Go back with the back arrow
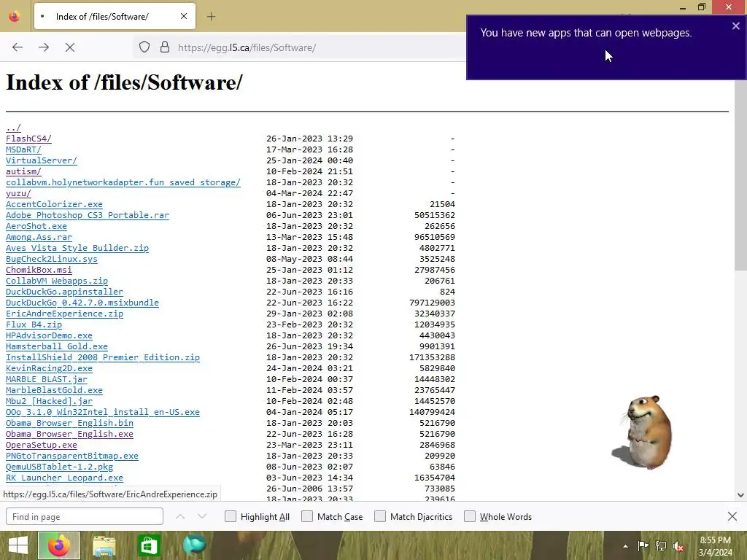 point(18,47)
